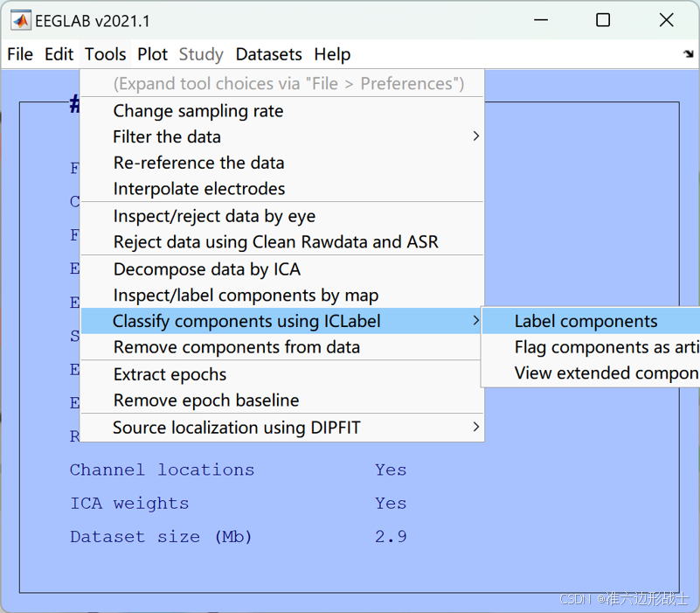
Task: Open the Edit menu
Action: [x=59, y=54]
